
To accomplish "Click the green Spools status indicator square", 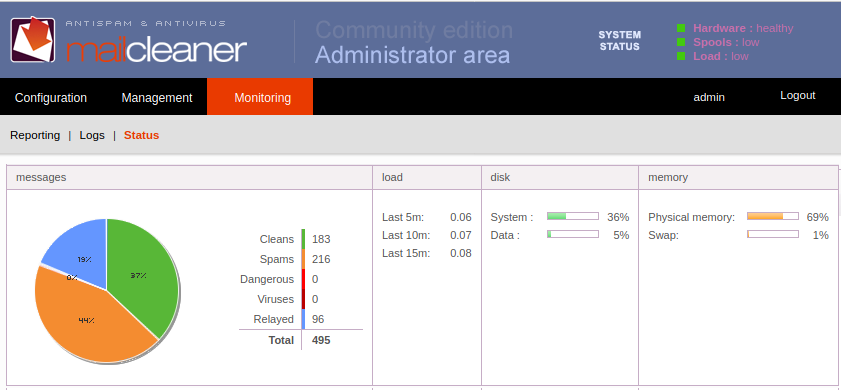I will [x=681, y=42].
